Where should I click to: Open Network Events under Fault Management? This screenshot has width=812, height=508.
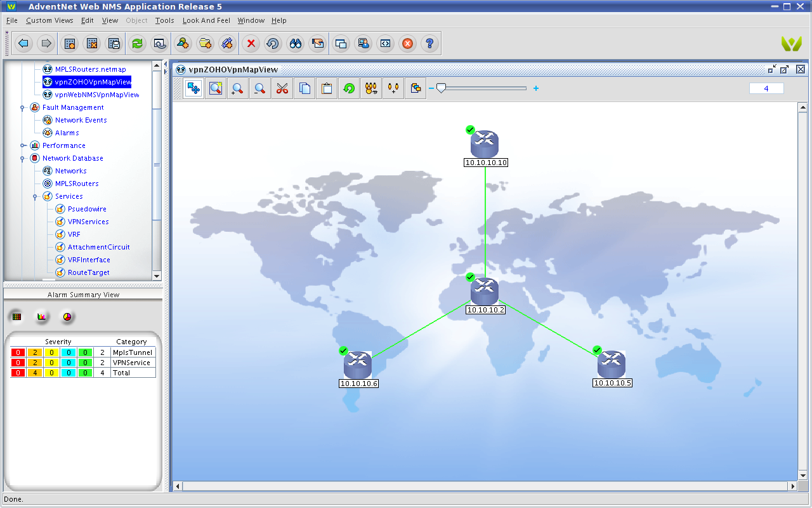tap(81, 120)
